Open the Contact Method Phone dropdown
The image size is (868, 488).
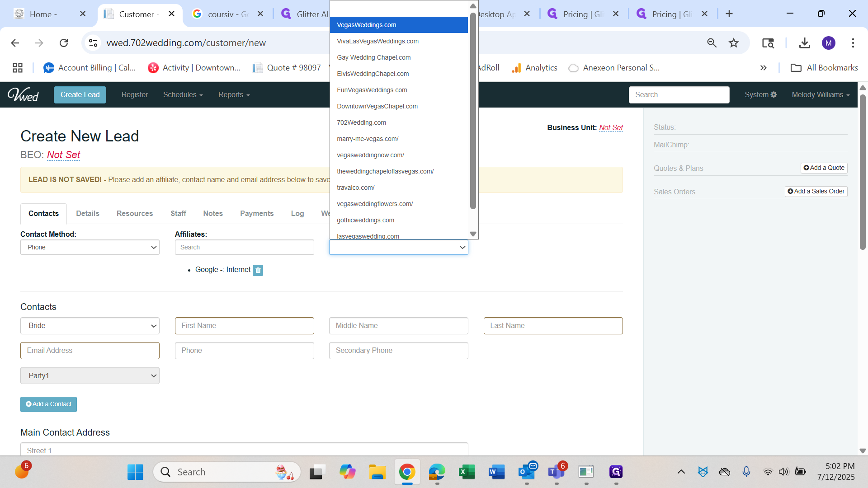90,247
